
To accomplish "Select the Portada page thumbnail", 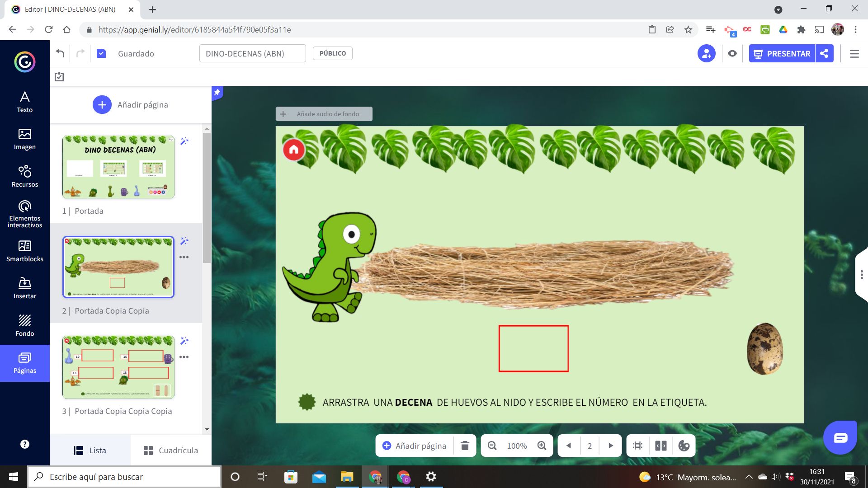I will (118, 167).
